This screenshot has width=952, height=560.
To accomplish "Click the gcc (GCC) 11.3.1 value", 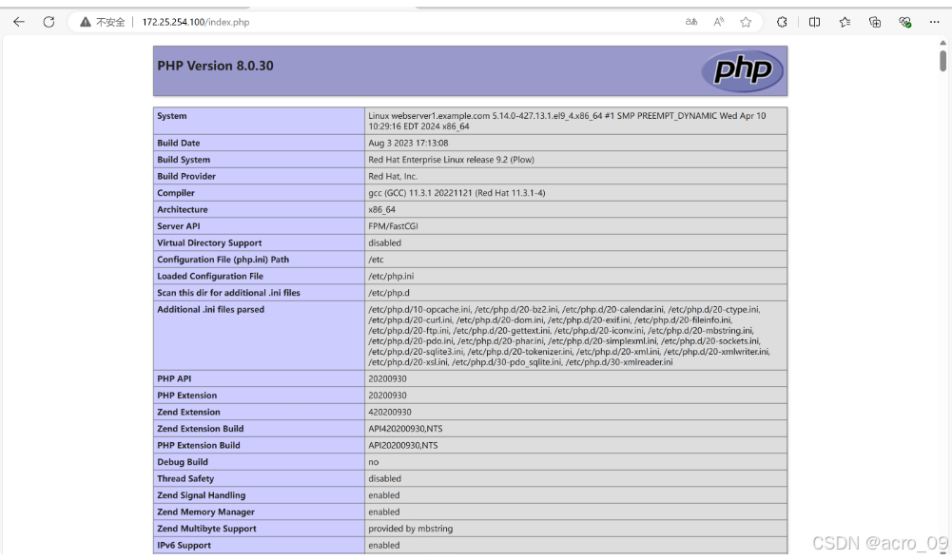I will click(457, 193).
